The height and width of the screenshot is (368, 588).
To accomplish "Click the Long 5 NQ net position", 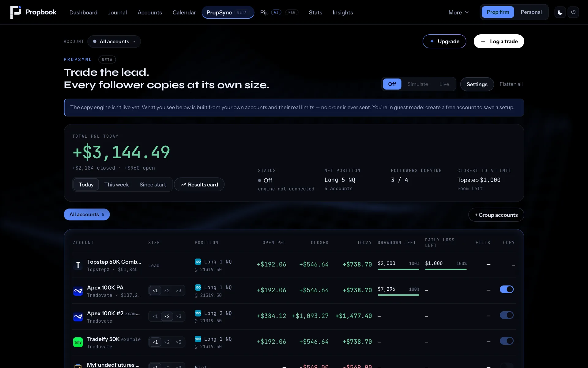I will click(340, 180).
